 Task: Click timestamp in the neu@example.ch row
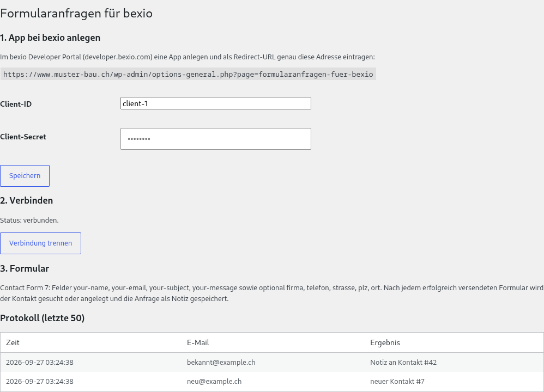(40, 382)
